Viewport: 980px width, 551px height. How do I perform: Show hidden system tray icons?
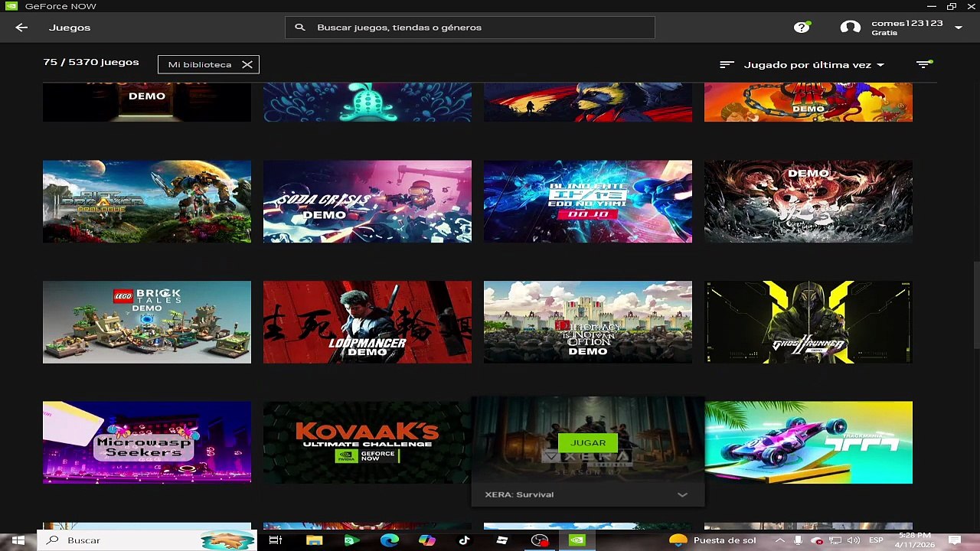point(782,540)
